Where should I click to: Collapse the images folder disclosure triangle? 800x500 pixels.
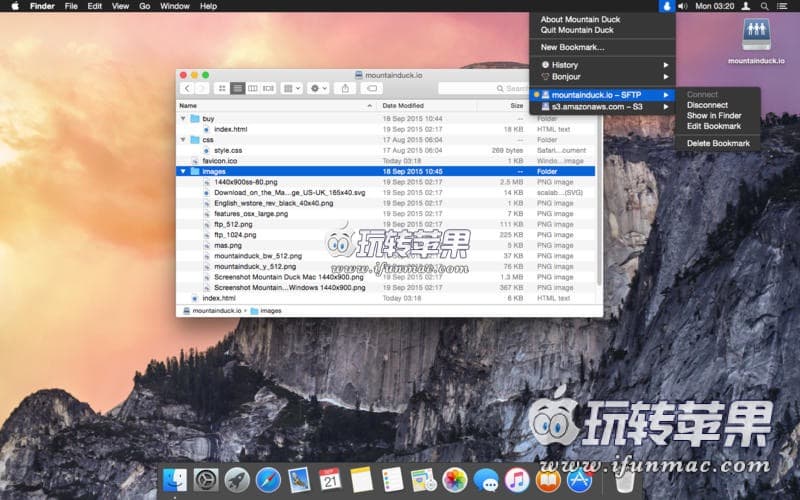[x=183, y=171]
